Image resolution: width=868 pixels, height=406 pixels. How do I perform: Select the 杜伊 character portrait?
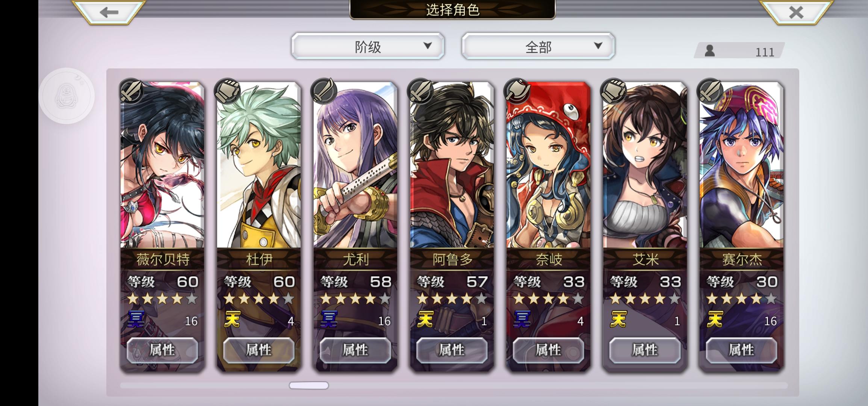(259, 165)
